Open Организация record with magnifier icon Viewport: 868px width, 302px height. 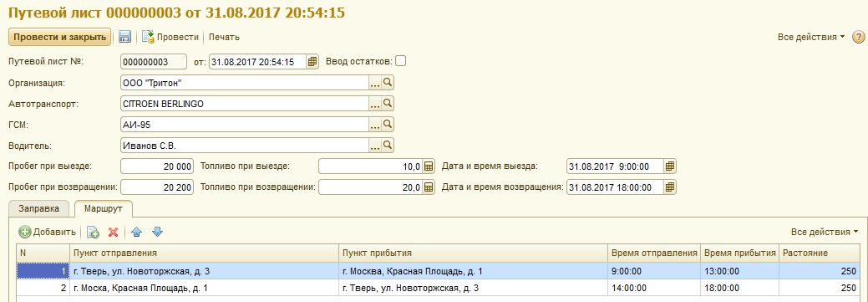pyautogui.click(x=388, y=83)
